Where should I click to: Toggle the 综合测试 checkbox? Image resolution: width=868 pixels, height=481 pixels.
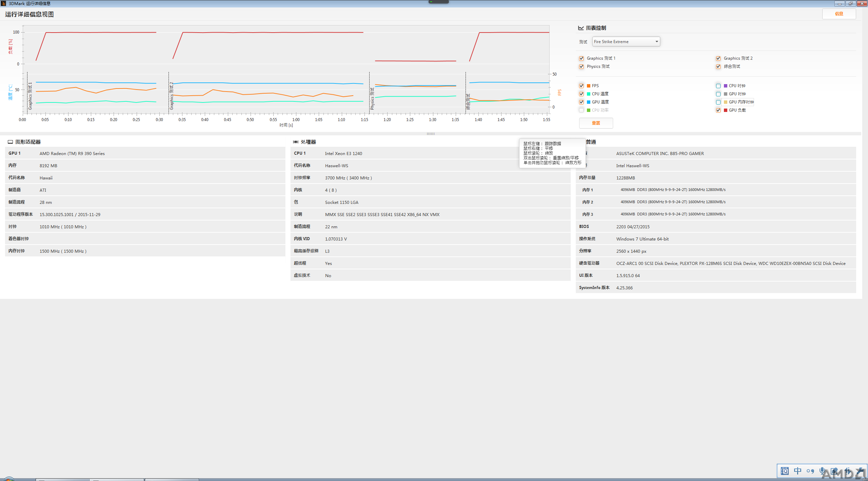pos(718,66)
